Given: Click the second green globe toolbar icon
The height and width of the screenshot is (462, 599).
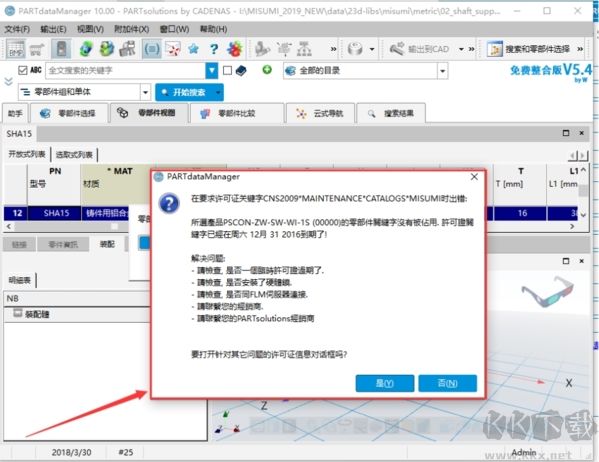Looking at the screenshot, I should (x=107, y=49).
